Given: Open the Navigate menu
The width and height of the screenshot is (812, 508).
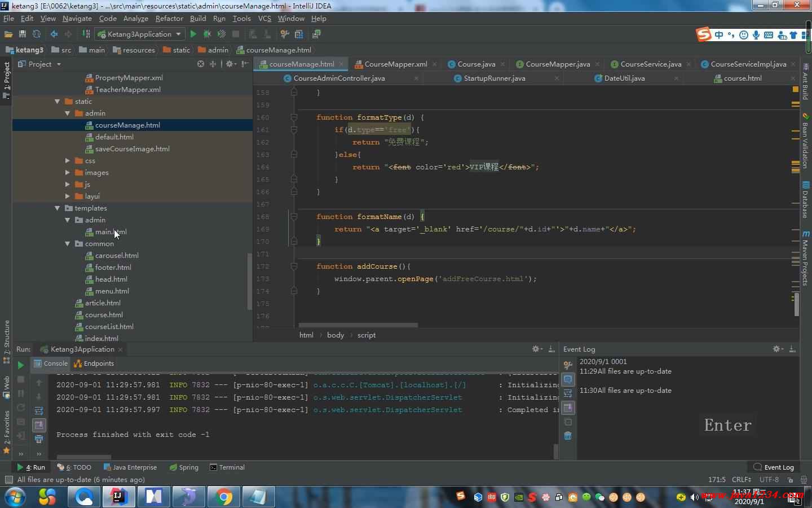Looking at the screenshot, I should (77, 19).
